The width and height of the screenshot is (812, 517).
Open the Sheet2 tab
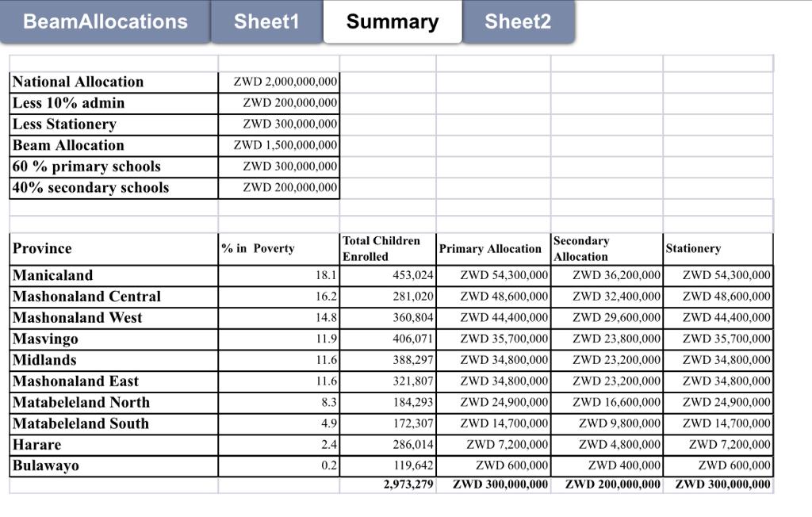[x=518, y=21]
